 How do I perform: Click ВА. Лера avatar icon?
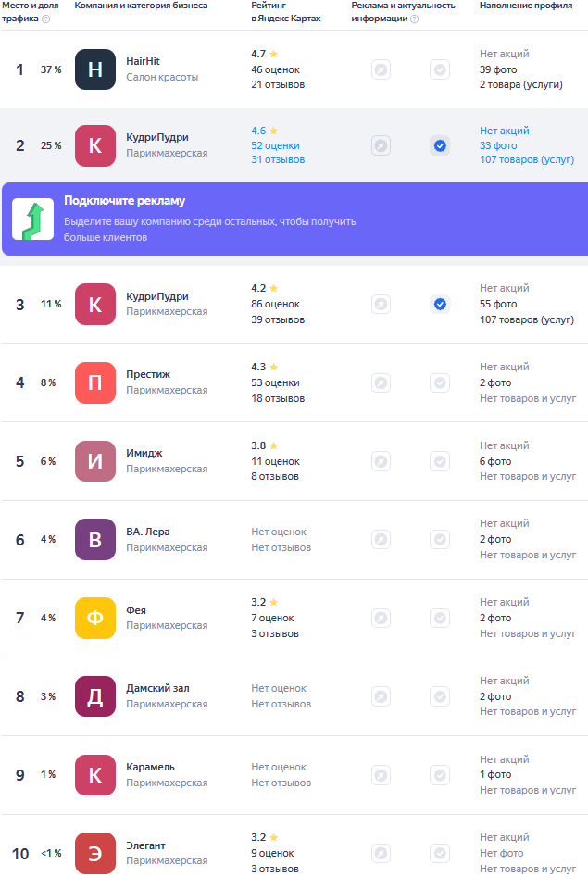(x=95, y=539)
